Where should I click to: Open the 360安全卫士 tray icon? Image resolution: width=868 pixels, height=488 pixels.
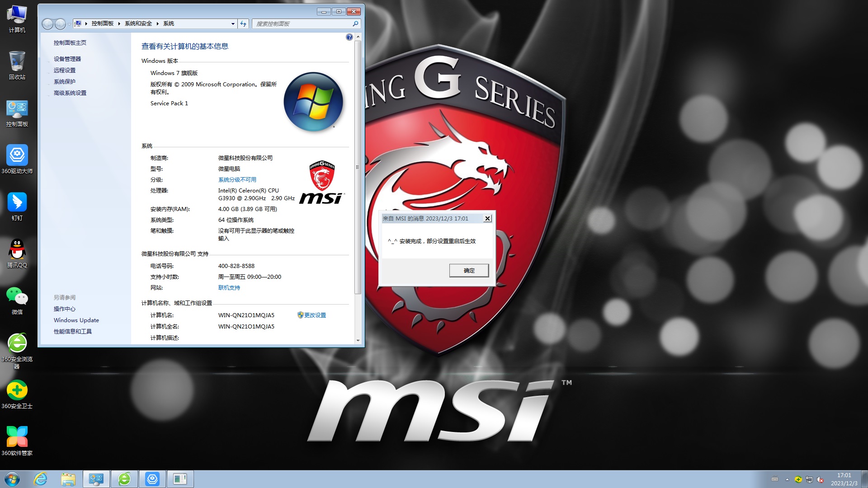pyautogui.click(x=798, y=479)
